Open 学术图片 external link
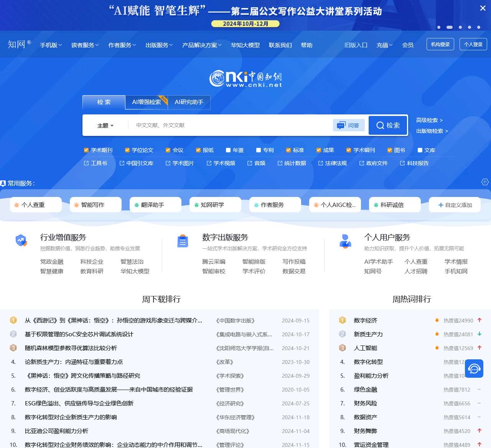Image resolution: width=491 pixels, height=448 pixels. click(180, 163)
